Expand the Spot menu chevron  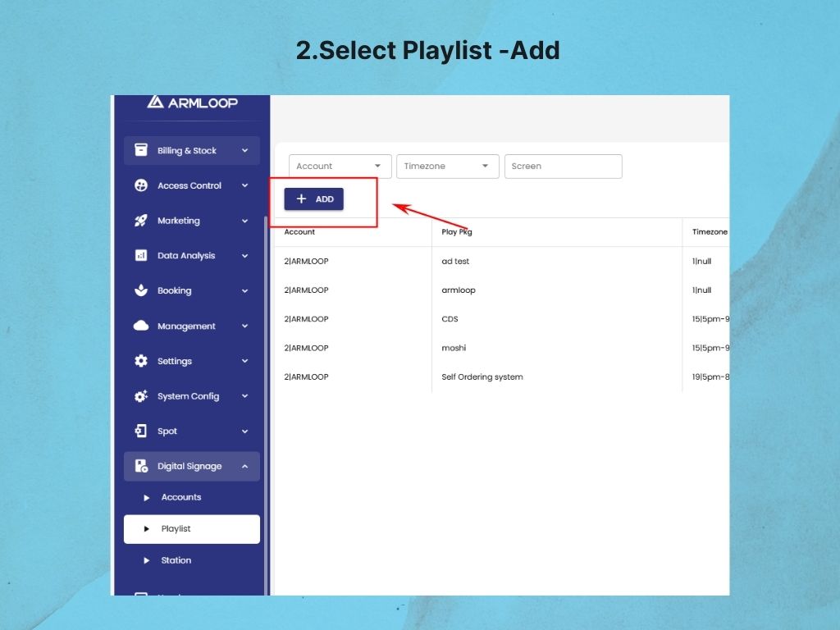click(x=244, y=431)
